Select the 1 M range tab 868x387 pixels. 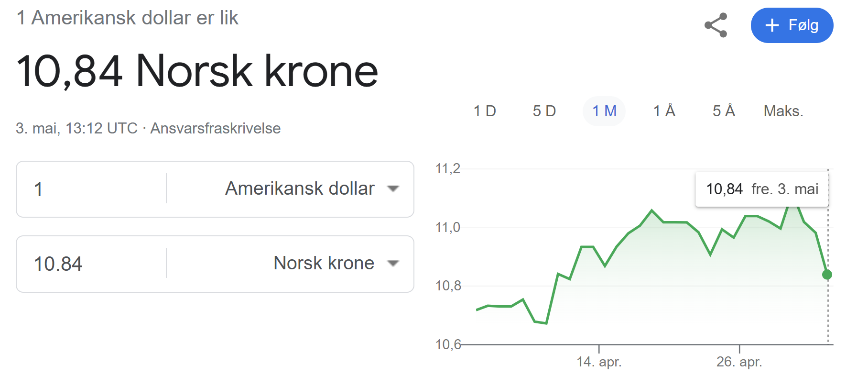(604, 111)
